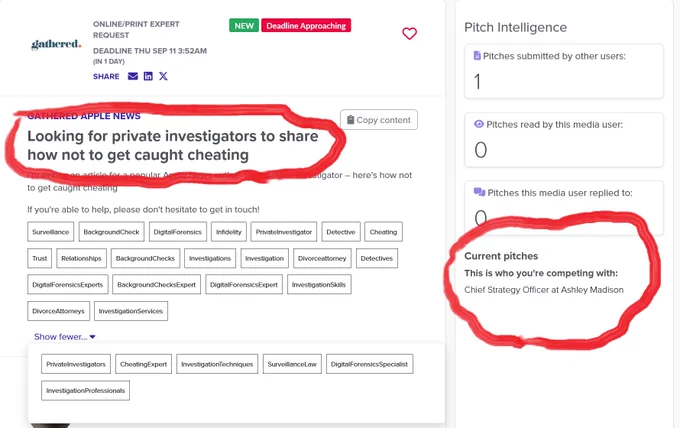Select the PrivateInvestigators tag

76,364
